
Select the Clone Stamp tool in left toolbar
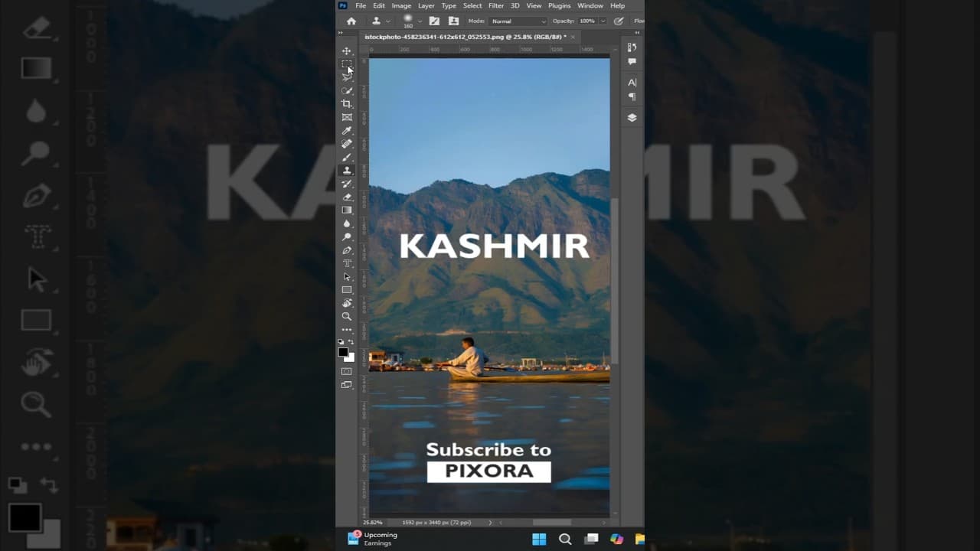pos(347,170)
